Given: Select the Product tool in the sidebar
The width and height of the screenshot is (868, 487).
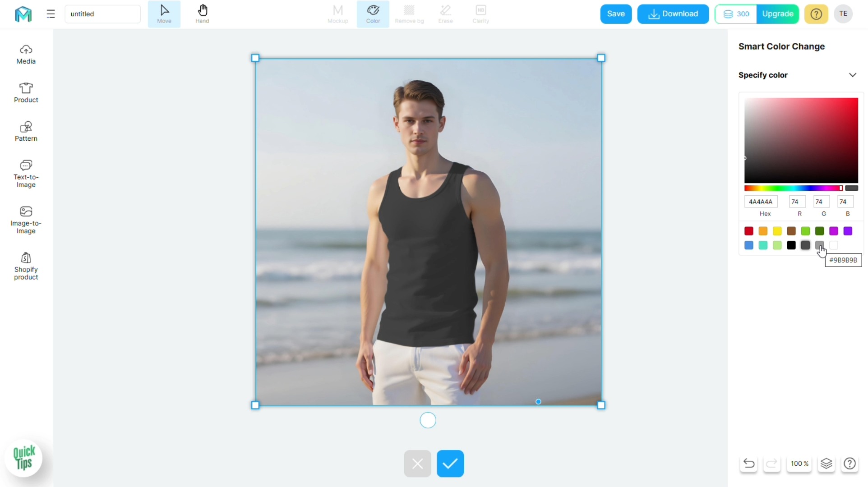Looking at the screenshot, I should pyautogui.click(x=26, y=92).
